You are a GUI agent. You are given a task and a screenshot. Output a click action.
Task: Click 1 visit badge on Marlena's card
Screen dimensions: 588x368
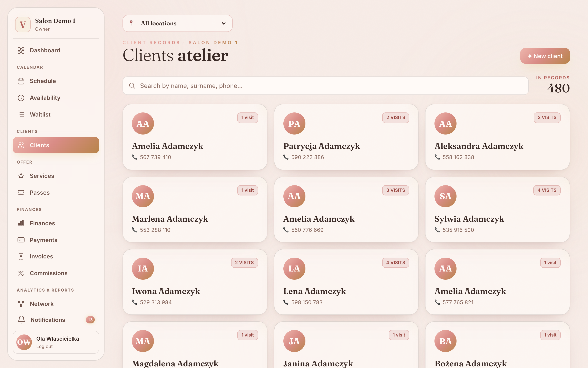[x=248, y=190]
